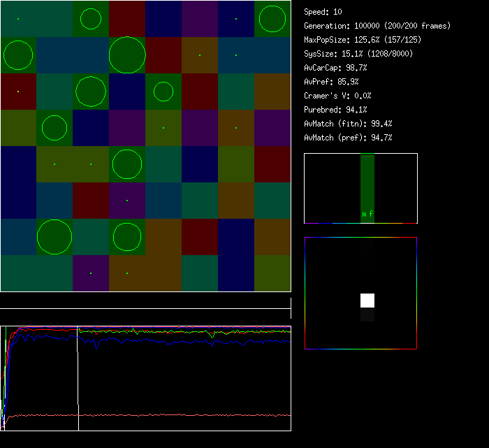This screenshot has height=448, width=489.
Task: Click the dark gray square below the white square
Action: point(367,315)
